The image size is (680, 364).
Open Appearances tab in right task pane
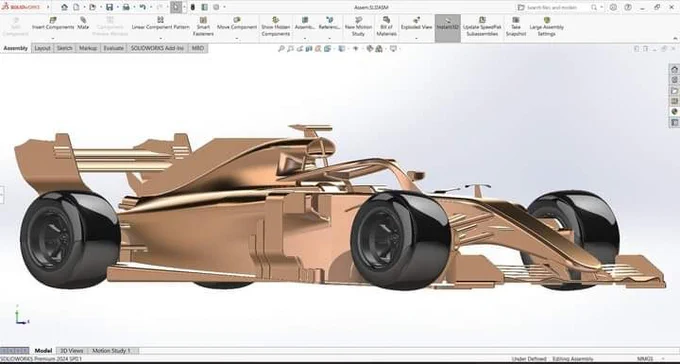[674, 112]
